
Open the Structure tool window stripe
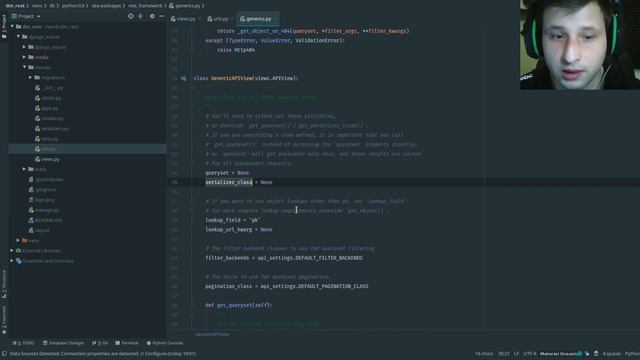coord(4,284)
